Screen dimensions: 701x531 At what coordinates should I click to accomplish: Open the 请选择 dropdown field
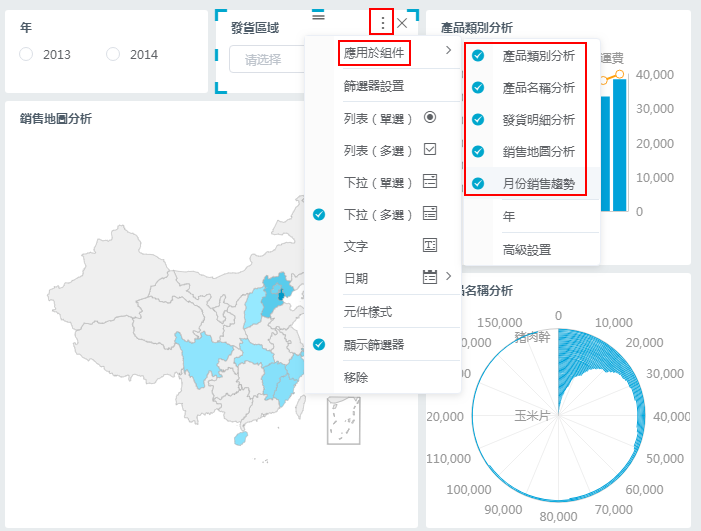pos(265,59)
